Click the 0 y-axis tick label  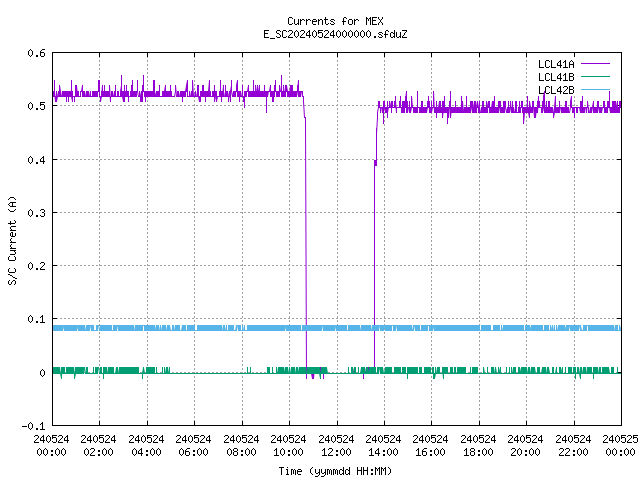click(42, 373)
